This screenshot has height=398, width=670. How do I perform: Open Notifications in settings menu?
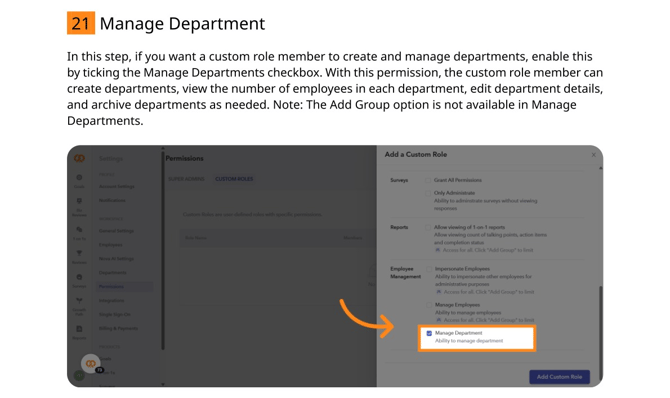tap(112, 200)
